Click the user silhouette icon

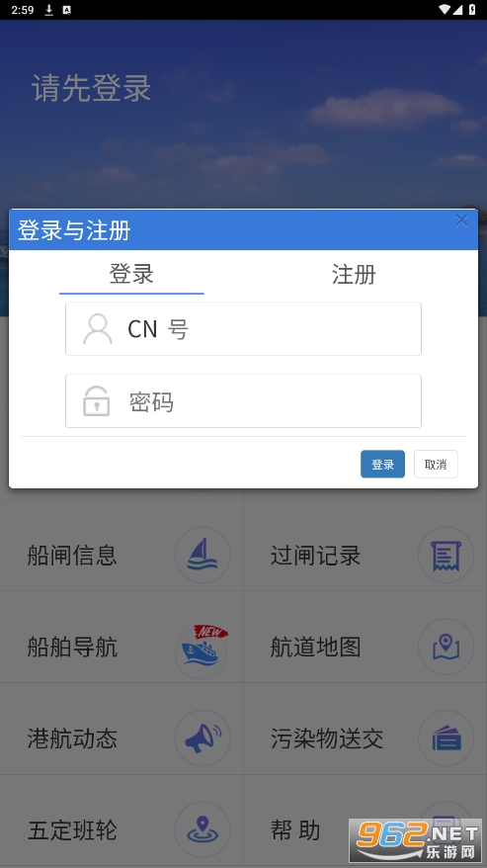pyautogui.click(x=98, y=329)
